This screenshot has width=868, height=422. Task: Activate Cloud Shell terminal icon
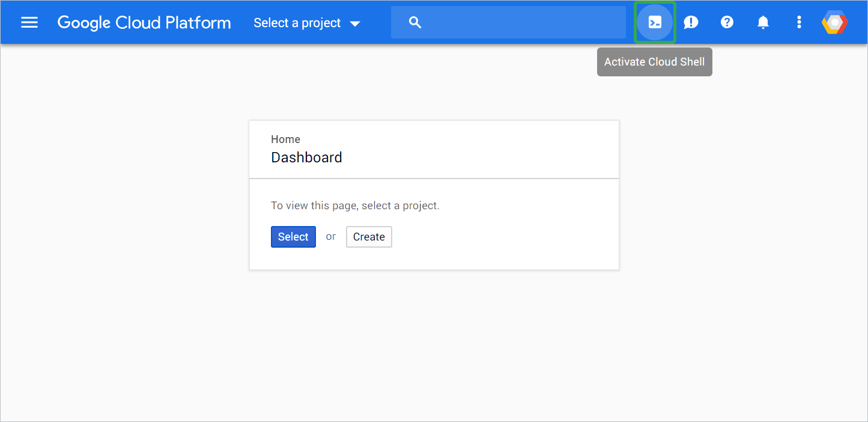(x=655, y=23)
